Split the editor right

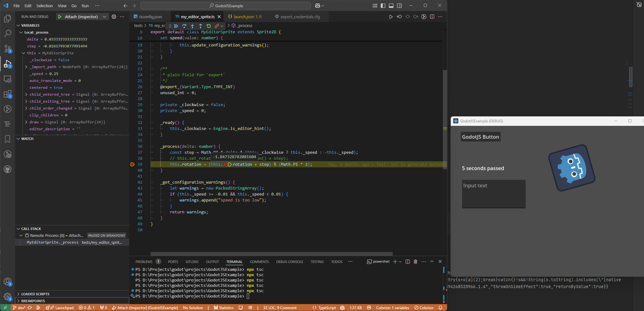[x=432, y=17]
